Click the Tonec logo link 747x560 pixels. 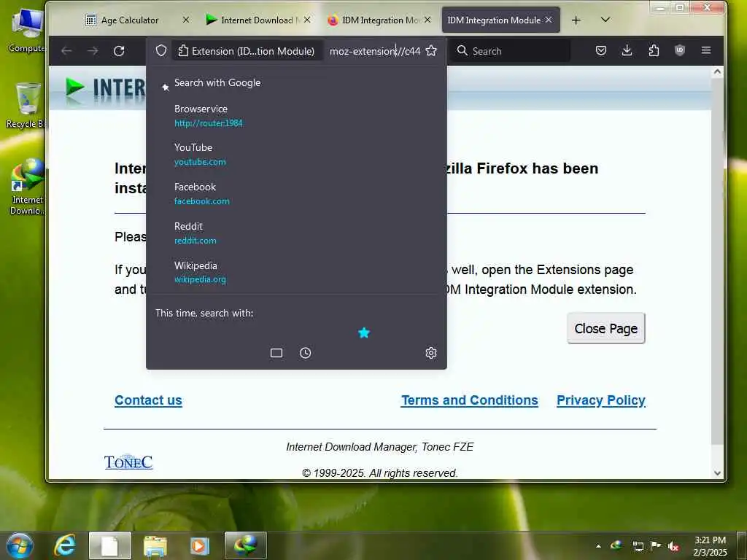pos(128,462)
